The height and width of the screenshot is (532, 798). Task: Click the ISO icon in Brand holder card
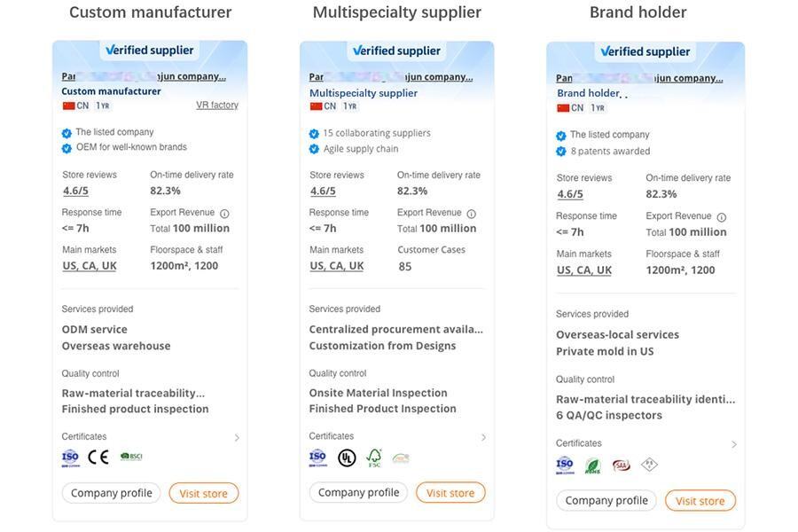point(565,465)
